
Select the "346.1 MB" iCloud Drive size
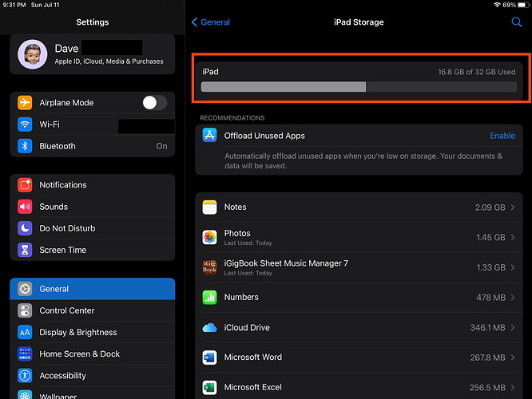coord(487,327)
